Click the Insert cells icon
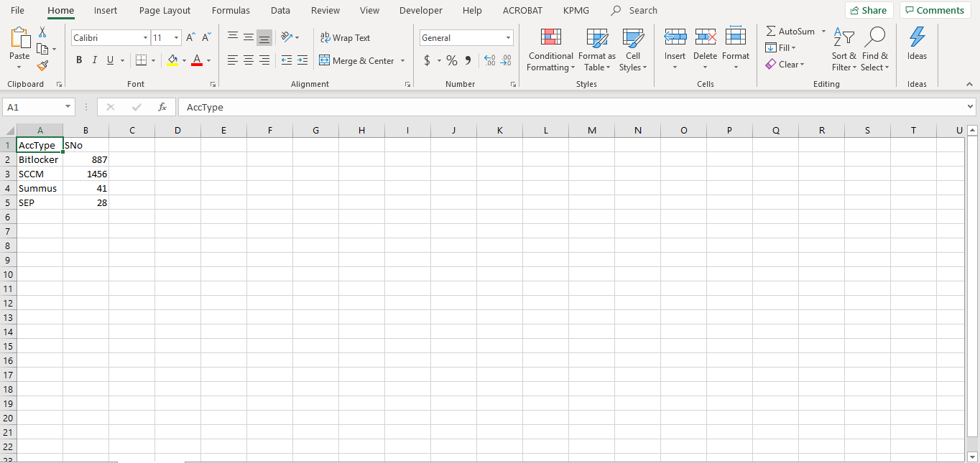This screenshot has width=980, height=463. point(675,37)
